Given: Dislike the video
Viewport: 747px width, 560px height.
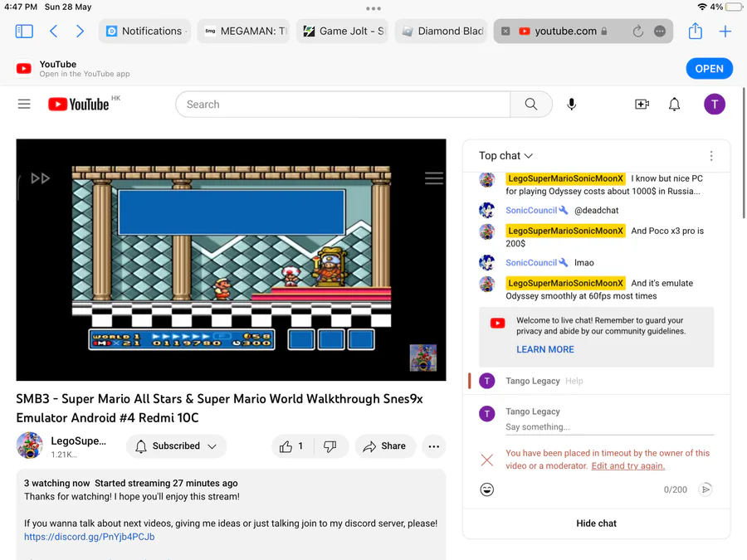Looking at the screenshot, I should [330, 446].
